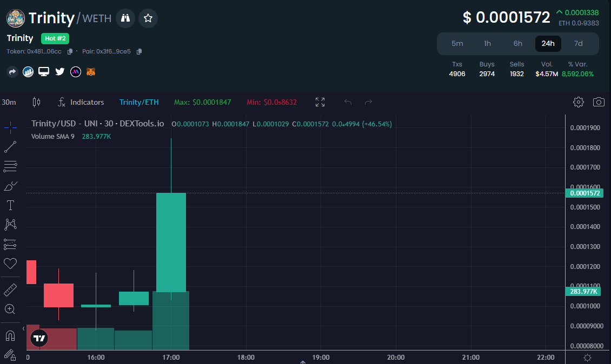Open the blue chart explorer icon
This screenshot has width=611, height=364.
click(x=28, y=72)
